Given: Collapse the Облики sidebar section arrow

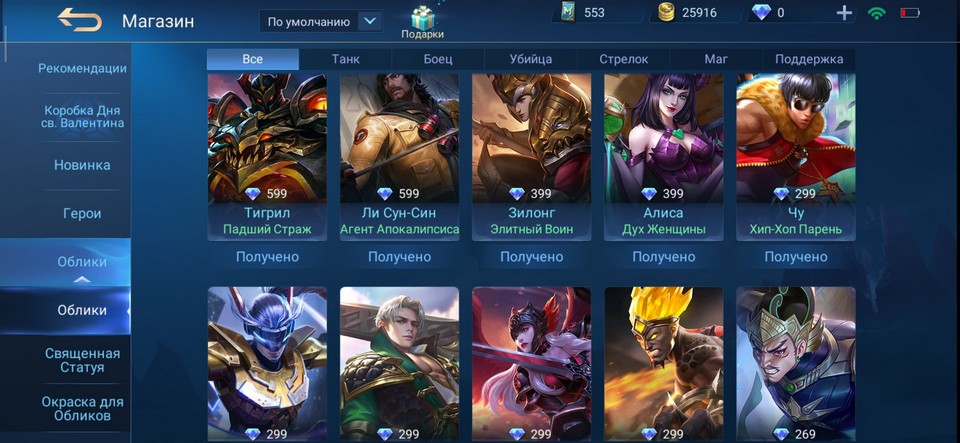Looking at the screenshot, I should (82, 280).
